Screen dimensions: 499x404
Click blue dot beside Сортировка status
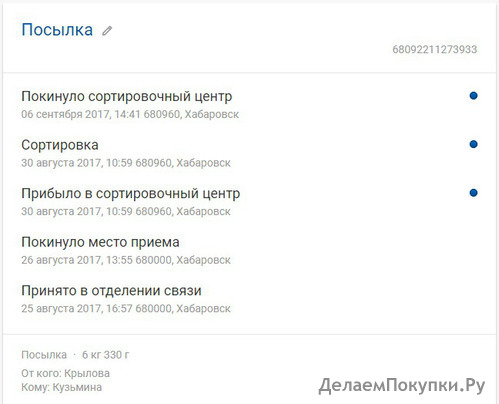[473, 144]
